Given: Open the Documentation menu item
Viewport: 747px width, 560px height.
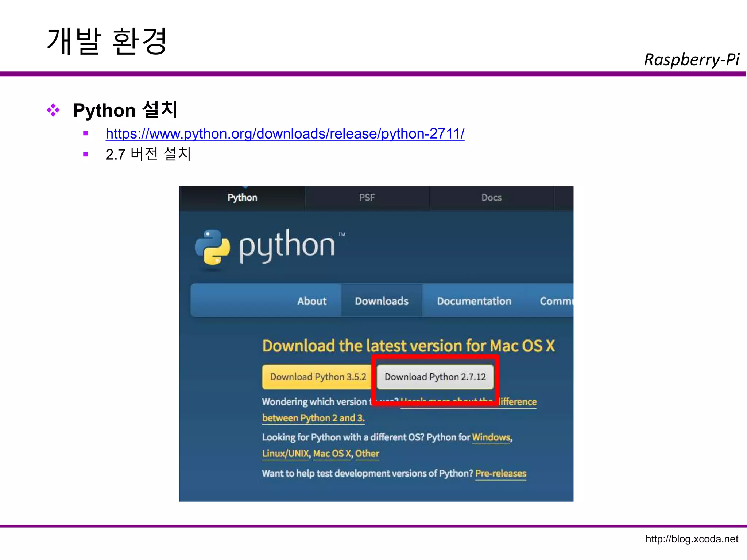Looking at the screenshot, I should pos(474,301).
